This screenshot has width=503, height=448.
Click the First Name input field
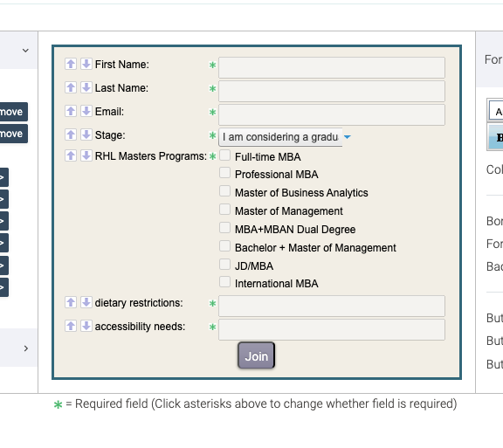tap(332, 67)
